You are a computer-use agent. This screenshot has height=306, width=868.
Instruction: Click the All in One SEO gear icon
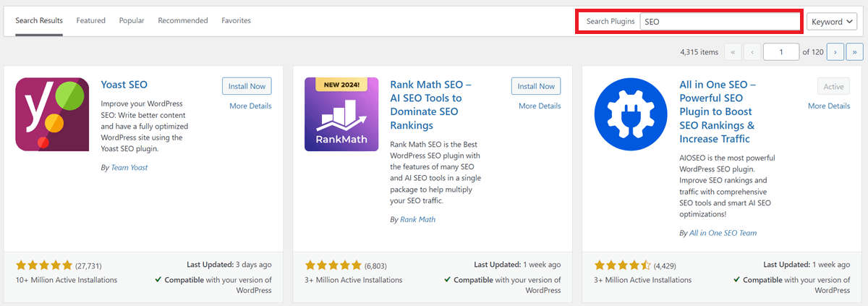[x=631, y=114]
